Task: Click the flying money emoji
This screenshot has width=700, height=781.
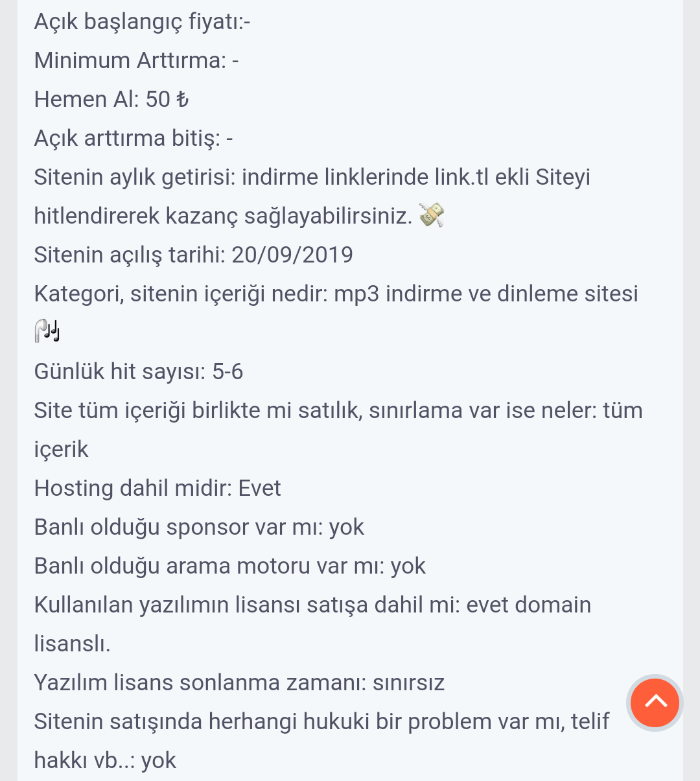Action: click(x=432, y=215)
